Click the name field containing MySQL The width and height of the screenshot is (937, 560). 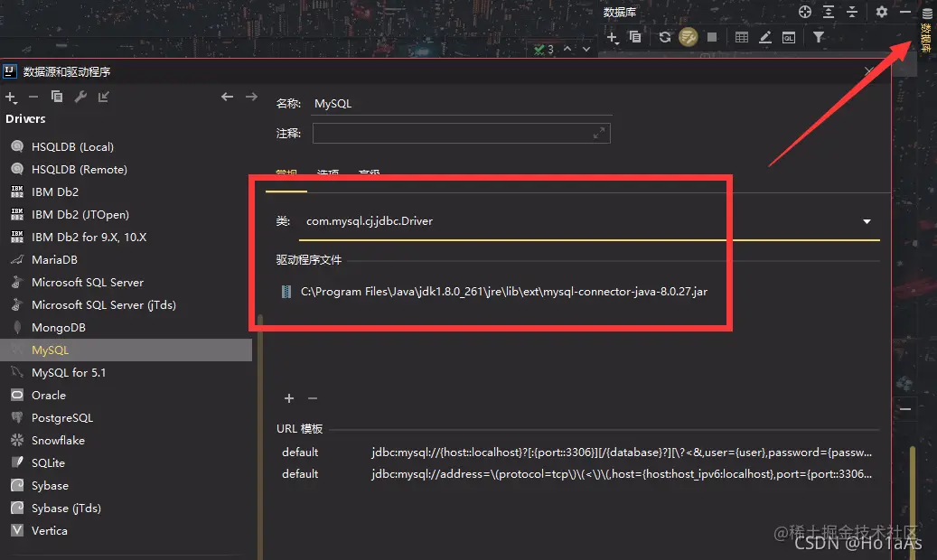click(462, 104)
